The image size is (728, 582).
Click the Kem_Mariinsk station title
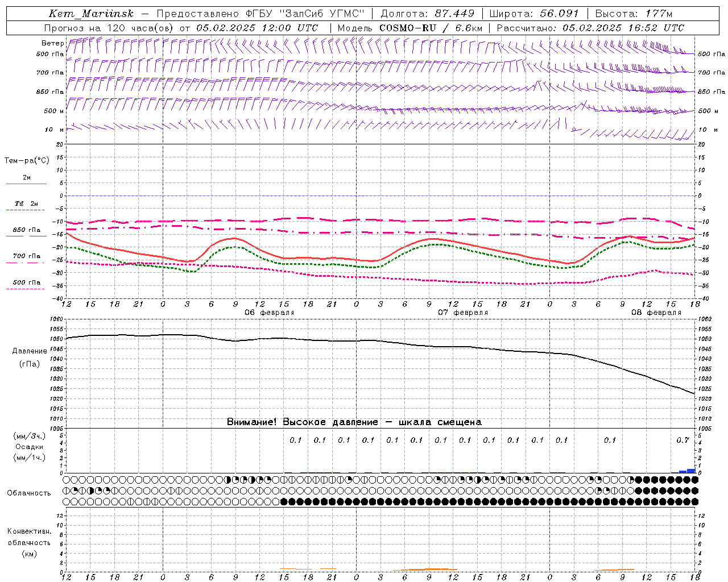(x=91, y=14)
